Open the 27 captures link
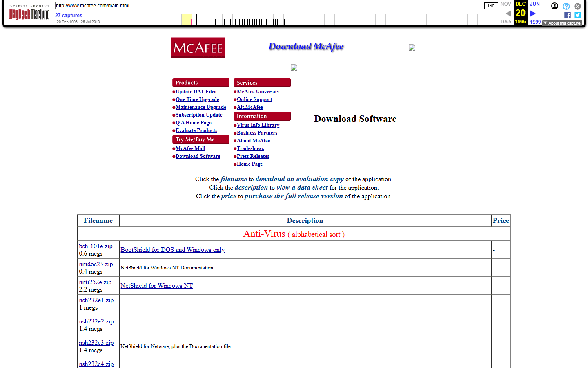 click(x=69, y=16)
